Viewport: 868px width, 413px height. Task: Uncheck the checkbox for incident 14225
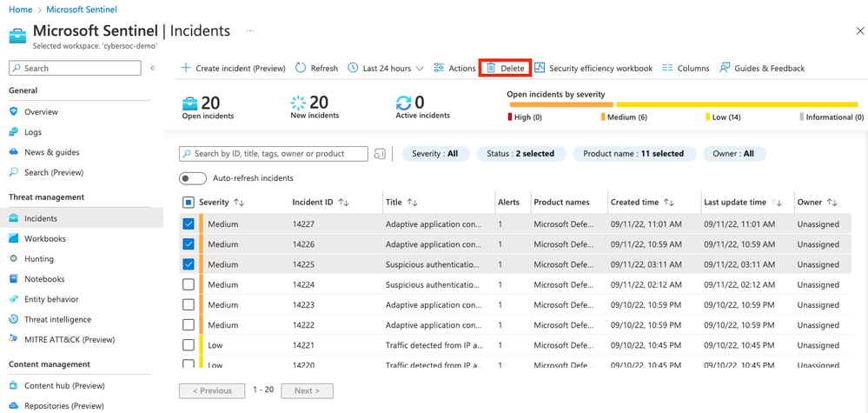pos(189,264)
